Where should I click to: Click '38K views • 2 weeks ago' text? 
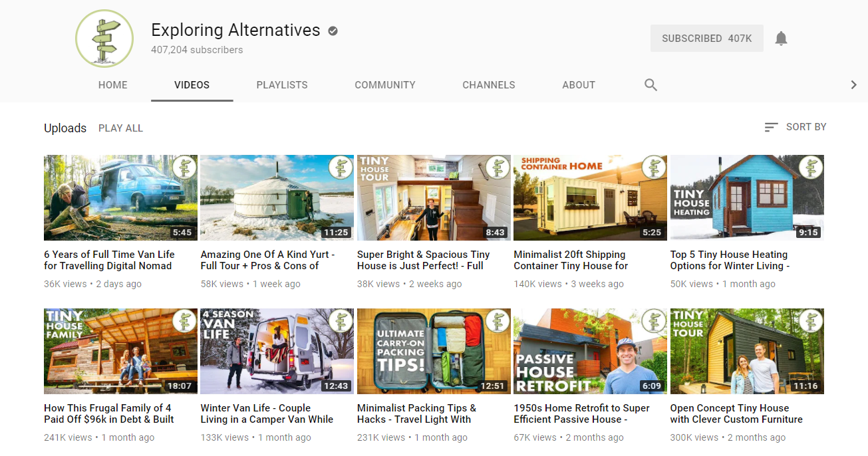[x=409, y=284]
